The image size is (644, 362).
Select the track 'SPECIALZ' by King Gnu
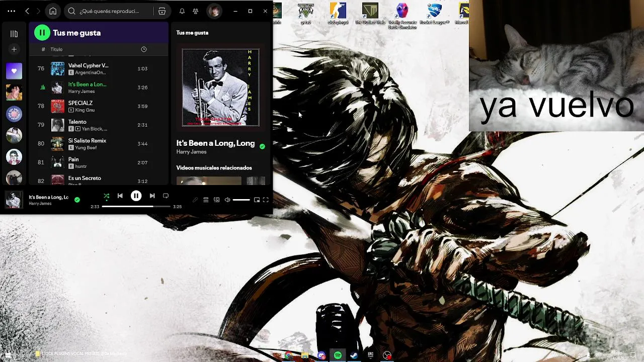99,106
